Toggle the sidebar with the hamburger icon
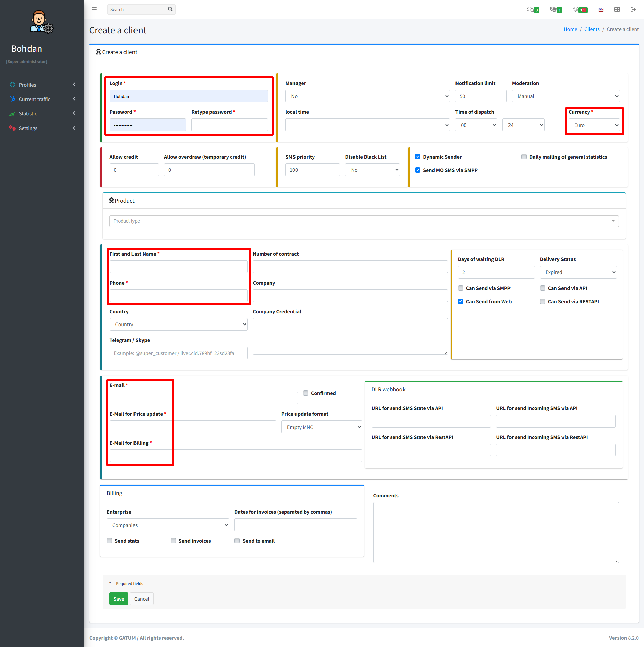This screenshot has width=644, height=647. (94, 9)
